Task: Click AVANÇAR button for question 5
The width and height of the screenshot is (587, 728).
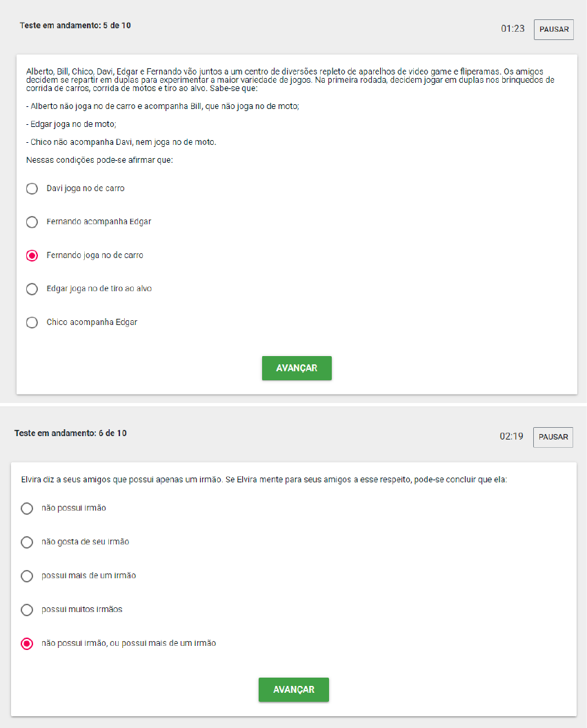Action: pos(297,368)
